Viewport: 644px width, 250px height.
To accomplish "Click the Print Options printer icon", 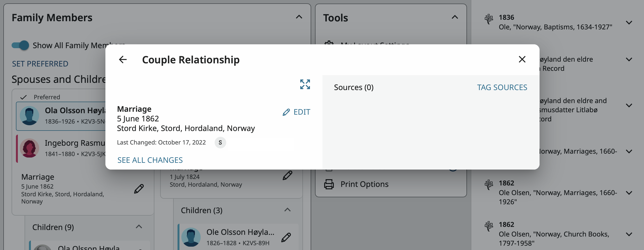I will click(x=329, y=184).
